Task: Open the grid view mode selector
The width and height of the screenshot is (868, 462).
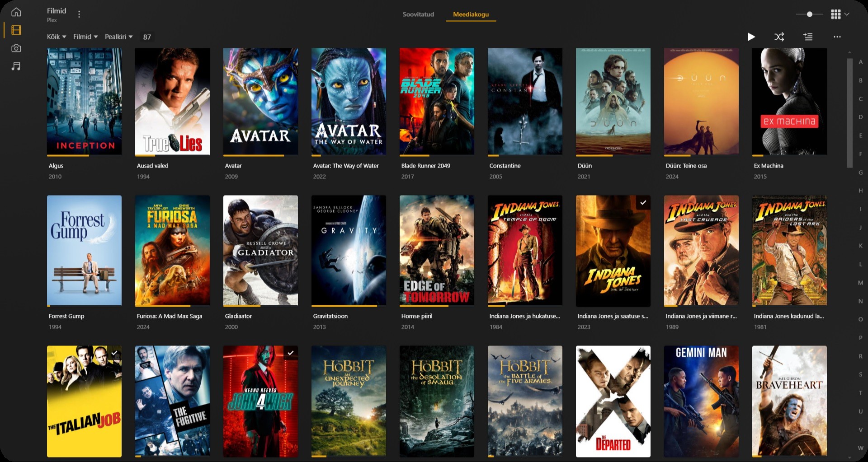Action: point(840,14)
